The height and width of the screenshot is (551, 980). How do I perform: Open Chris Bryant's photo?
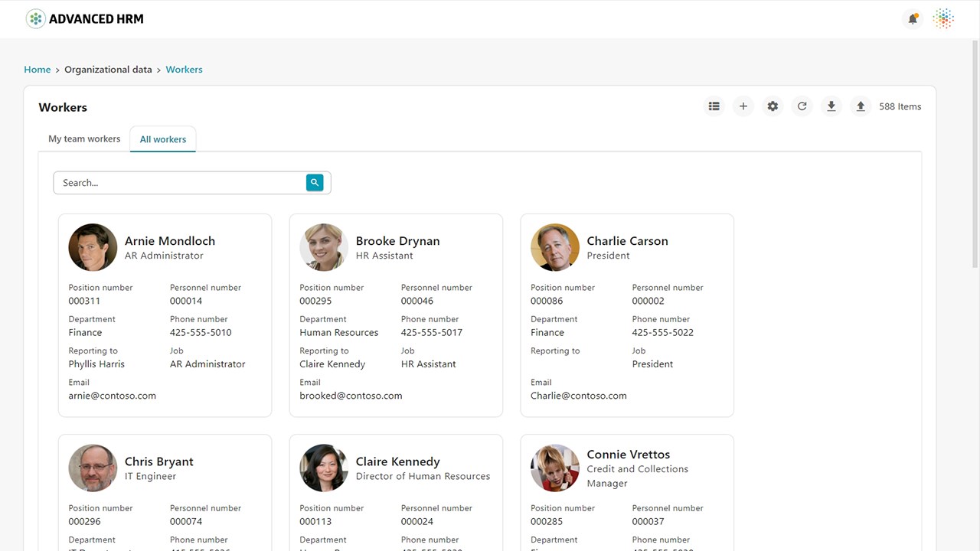93,468
